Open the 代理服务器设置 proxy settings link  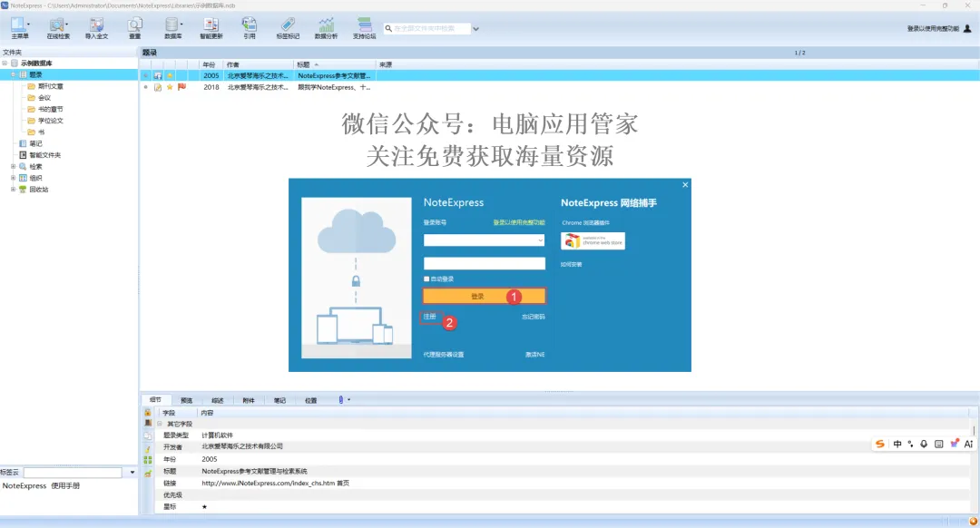(444, 355)
